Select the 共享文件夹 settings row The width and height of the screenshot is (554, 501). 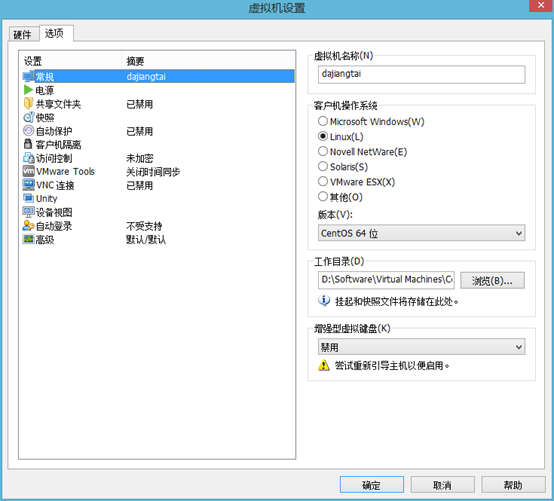(x=157, y=104)
